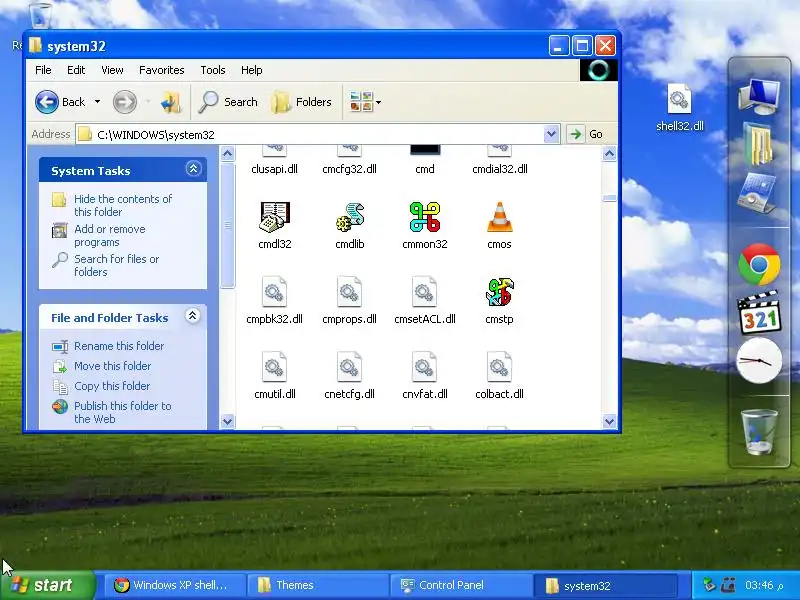
Task: Click Add or remove programs link
Action: [x=110, y=235]
